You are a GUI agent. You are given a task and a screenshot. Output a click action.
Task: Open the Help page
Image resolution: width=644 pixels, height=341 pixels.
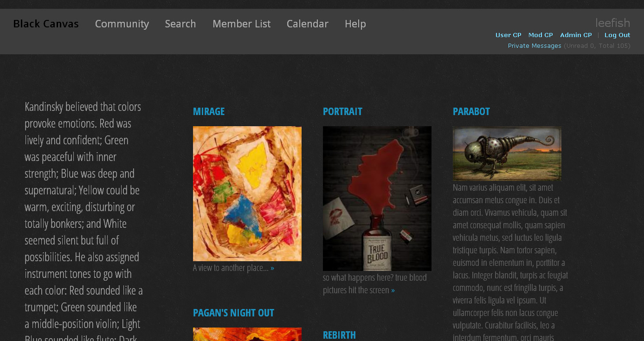click(355, 24)
